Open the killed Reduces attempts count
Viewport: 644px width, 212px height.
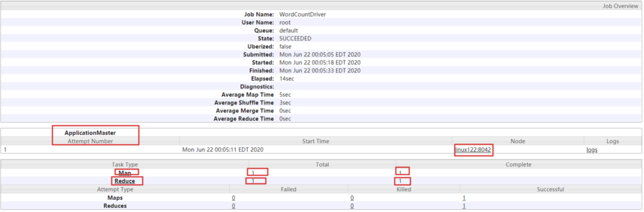[x=352, y=206]
